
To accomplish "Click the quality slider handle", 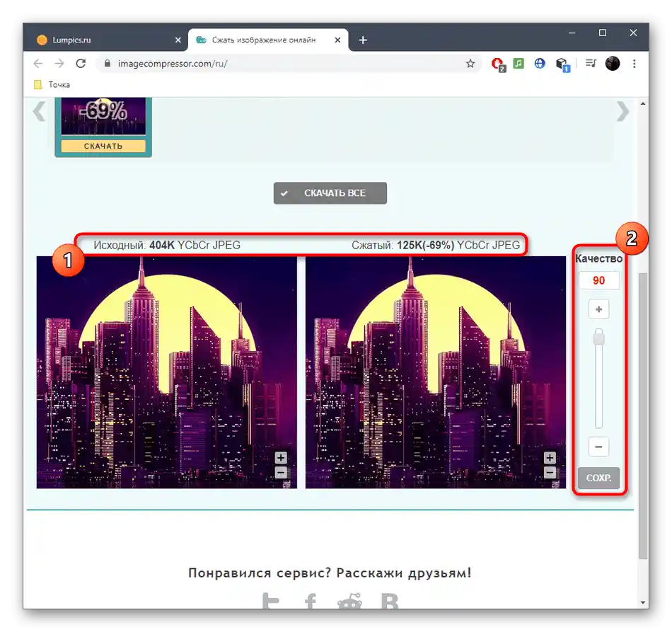I will [x=598, y=338].
